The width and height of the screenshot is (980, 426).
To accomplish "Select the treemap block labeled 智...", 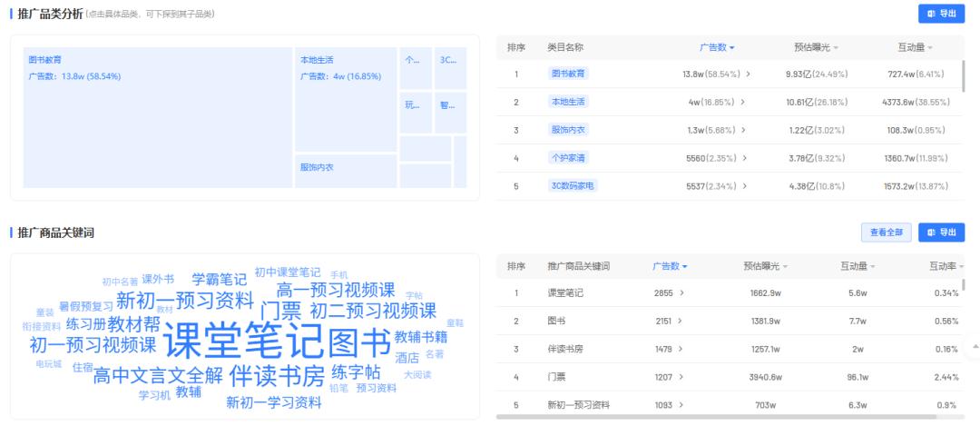I will click(x=451, y=113).
